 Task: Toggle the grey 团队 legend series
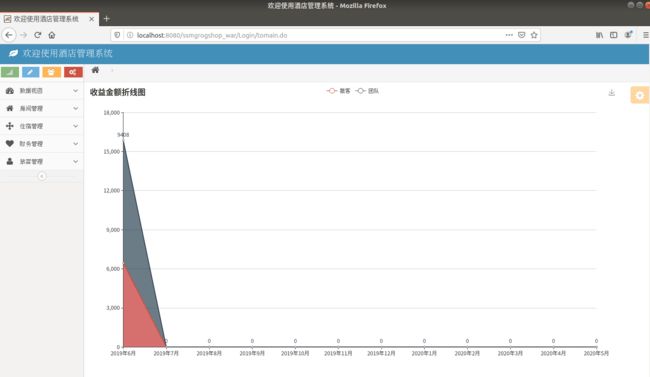[367, 91]
